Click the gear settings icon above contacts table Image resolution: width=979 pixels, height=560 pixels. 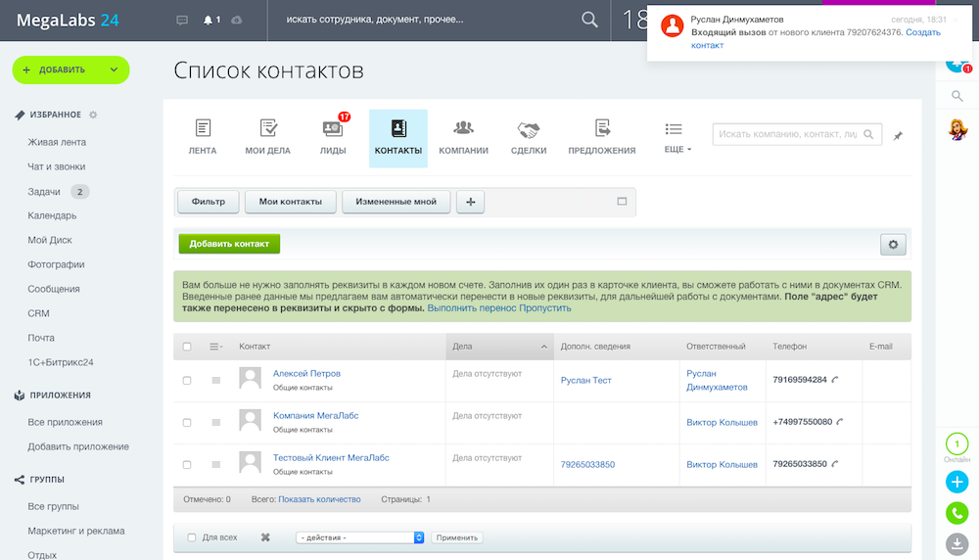click(x=893, y=245)
